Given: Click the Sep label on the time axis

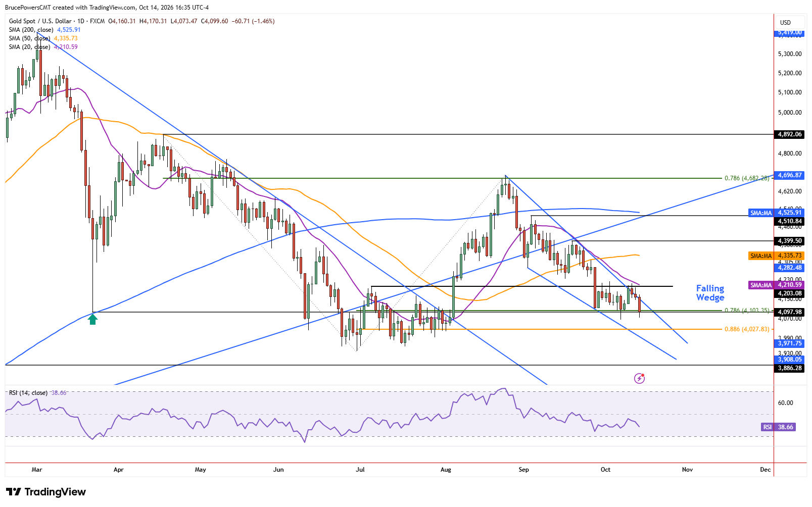Looking at the screenshot, I should pyautogui.click(x=524, y=470).
